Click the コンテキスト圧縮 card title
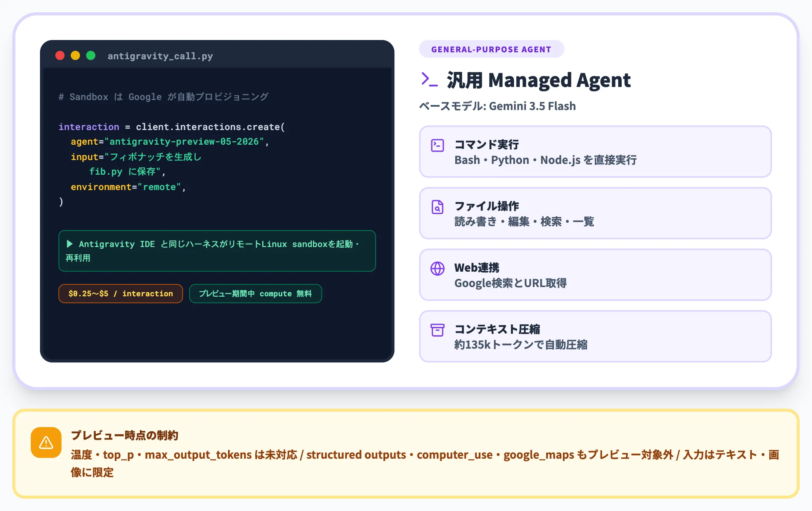This screenshot has width=812, height=511. pos(497,329)
